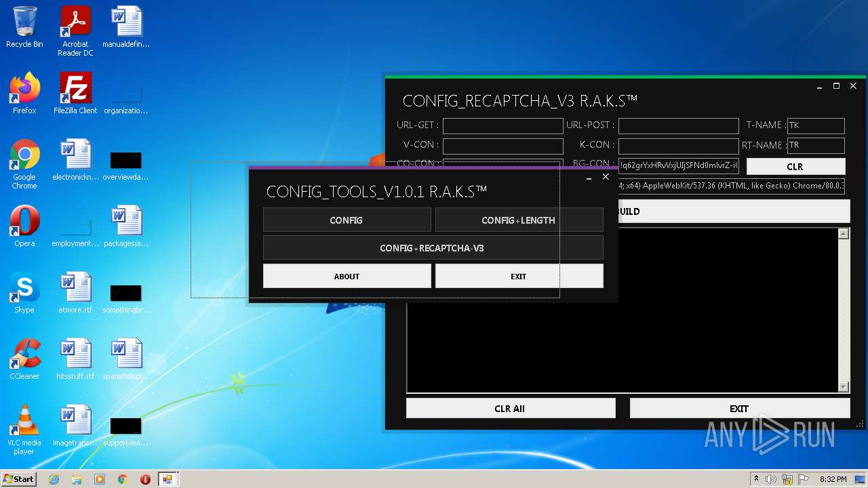Click the BG-CON input field
Image resolution: width=868 pixels, height=488 pixels.
(678, 166)
